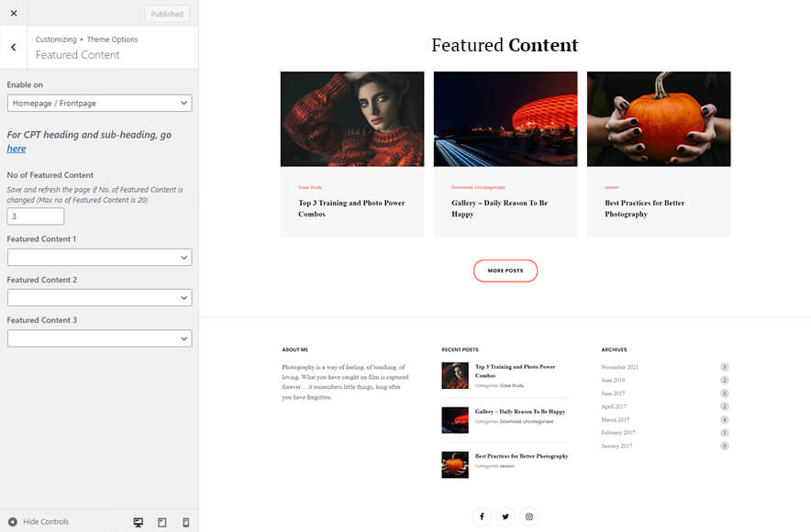Open the April 2017 archive link
The image size is (811, 532).
click(614, 406)
